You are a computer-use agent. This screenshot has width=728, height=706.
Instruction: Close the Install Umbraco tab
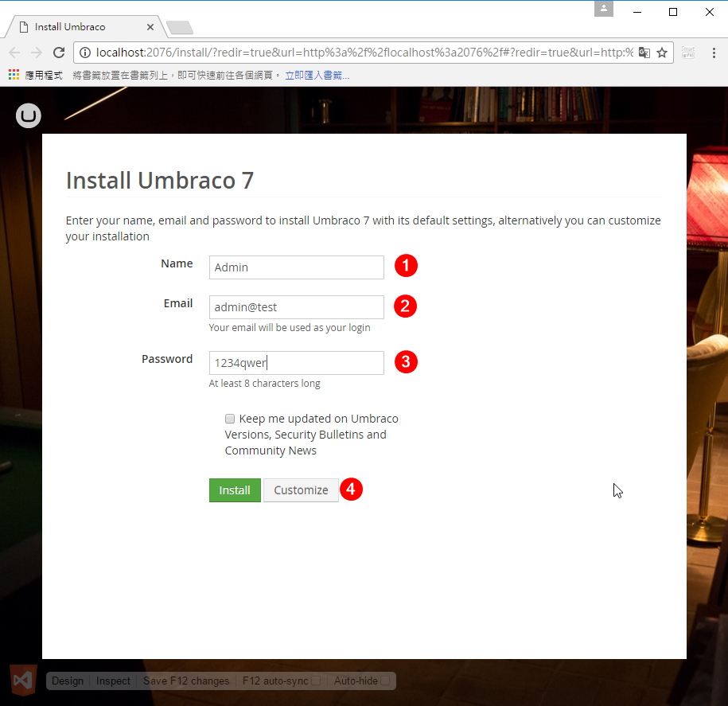pos(150,27)
